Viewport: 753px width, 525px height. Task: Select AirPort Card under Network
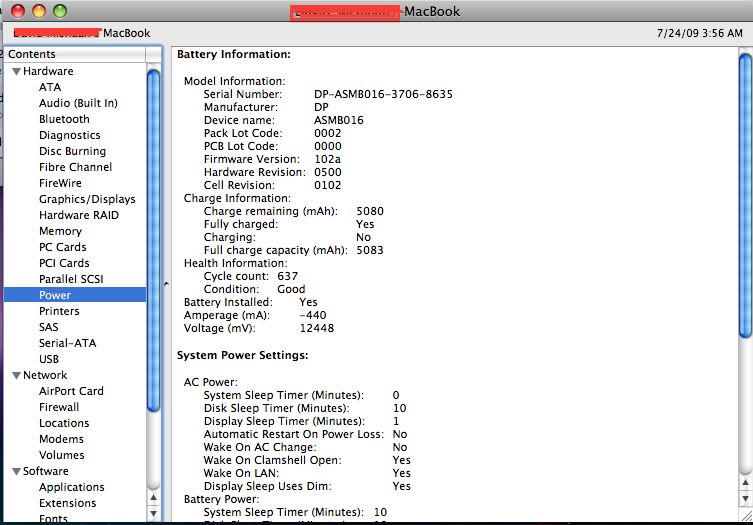tap(71, 391)
